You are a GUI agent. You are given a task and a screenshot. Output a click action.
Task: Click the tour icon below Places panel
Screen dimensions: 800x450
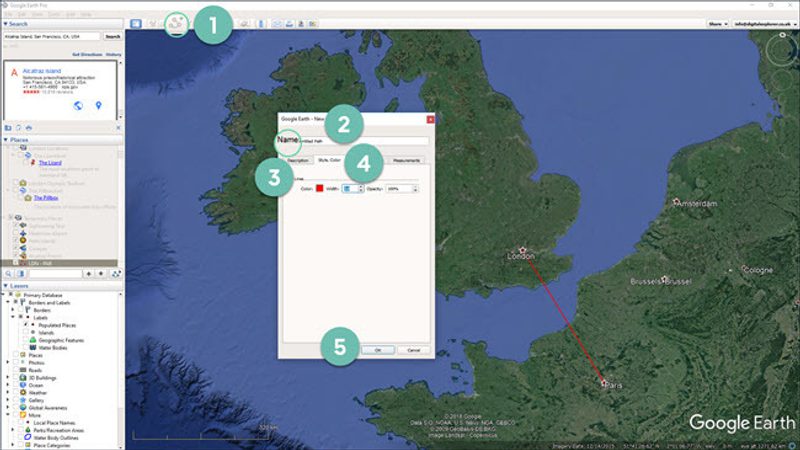click(116, 274)
